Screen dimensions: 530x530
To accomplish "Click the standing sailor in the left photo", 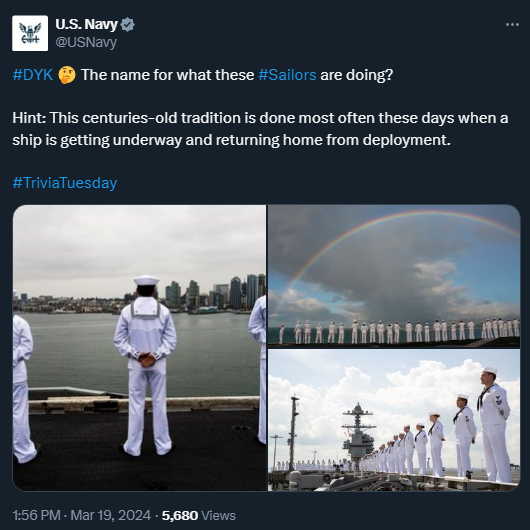I will (145, 365).
